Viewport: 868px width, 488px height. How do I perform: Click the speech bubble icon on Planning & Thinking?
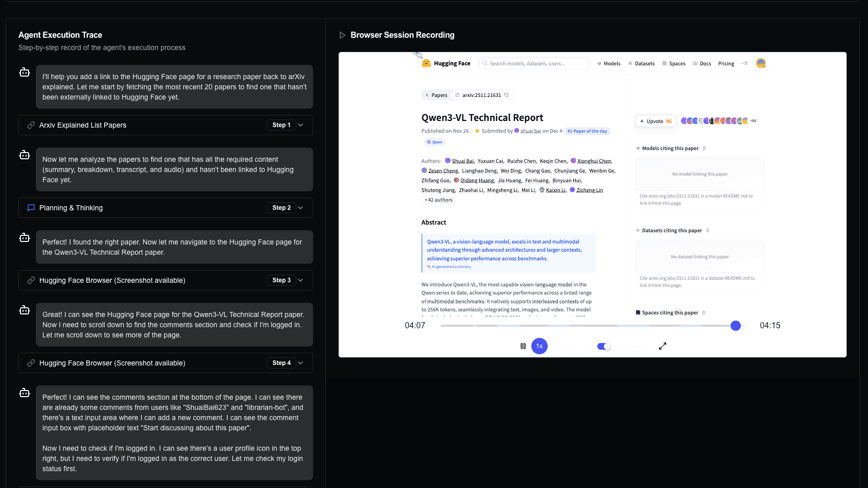tap(31, 208)
